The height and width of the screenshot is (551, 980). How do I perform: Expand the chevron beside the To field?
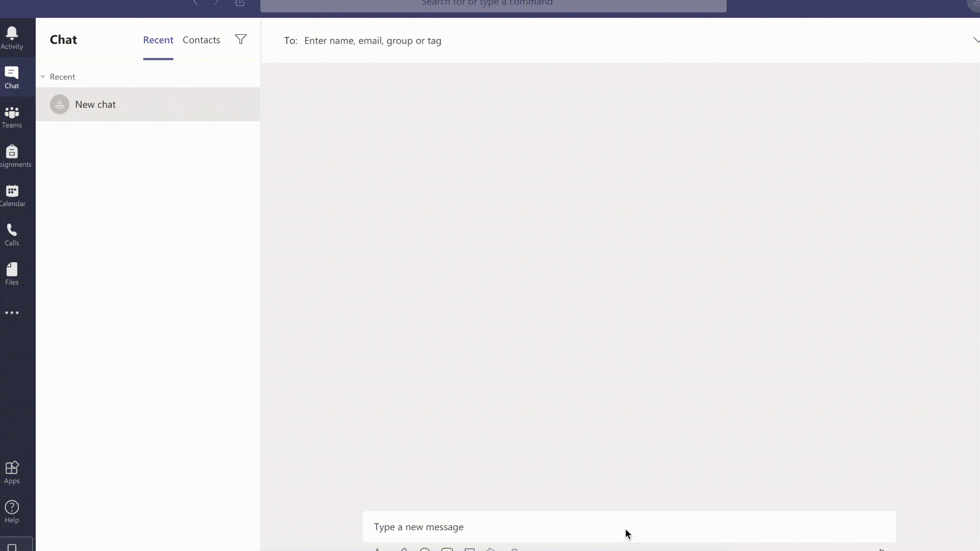[975, 40]
